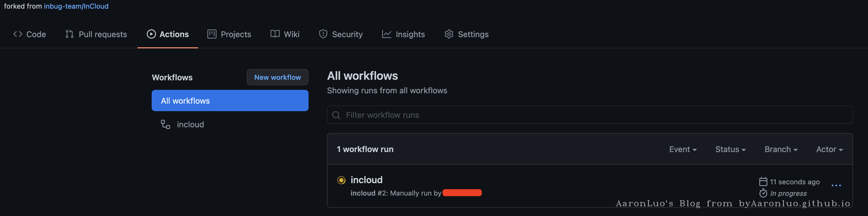Click the Settings gear icon
This screenshot has width=868, height=216.
coord(449,34)
